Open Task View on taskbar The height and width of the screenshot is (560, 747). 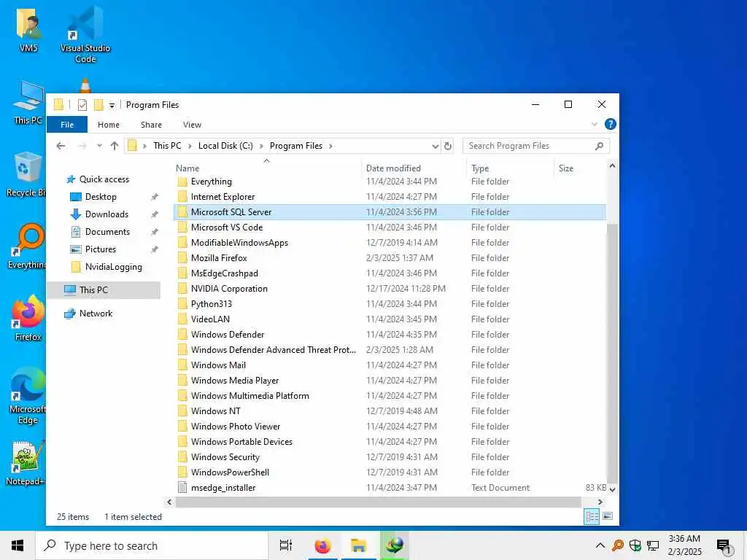(286, 545)
